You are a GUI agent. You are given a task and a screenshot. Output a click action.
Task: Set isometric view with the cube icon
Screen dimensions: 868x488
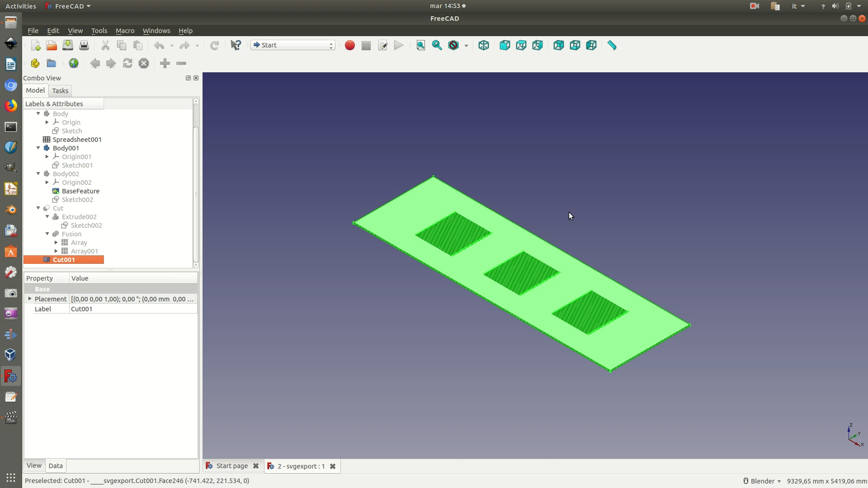click(483, 45)
